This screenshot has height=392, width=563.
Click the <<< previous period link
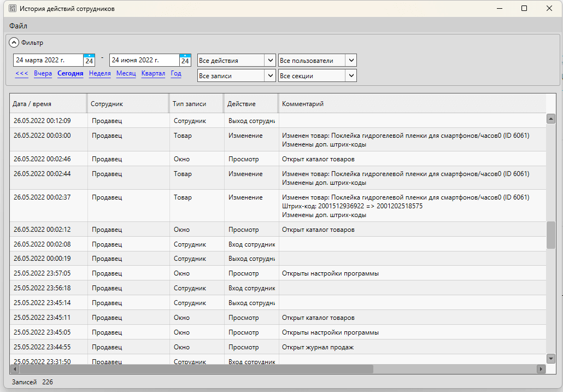22,73
